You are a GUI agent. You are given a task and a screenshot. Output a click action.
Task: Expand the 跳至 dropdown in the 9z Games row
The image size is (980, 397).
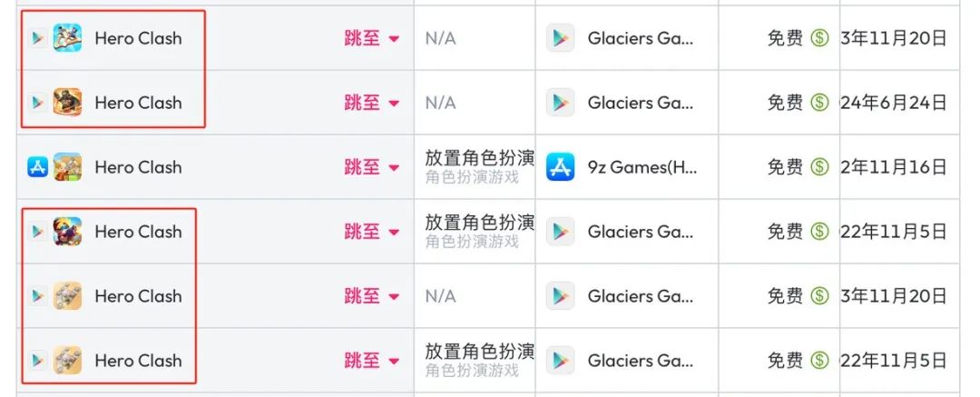pyautogui.click(x=372, y=167)
